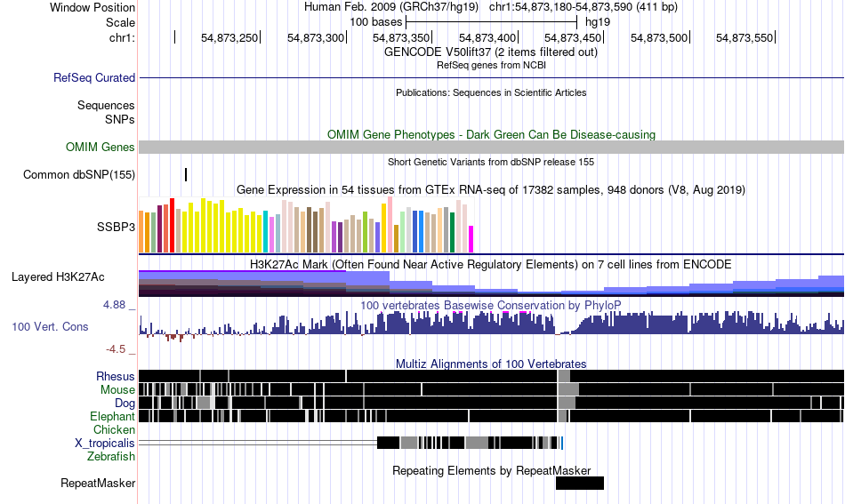Click the gray OMIM Genes bar
Viewport: 845px width, 504px height.
point(491,147)
